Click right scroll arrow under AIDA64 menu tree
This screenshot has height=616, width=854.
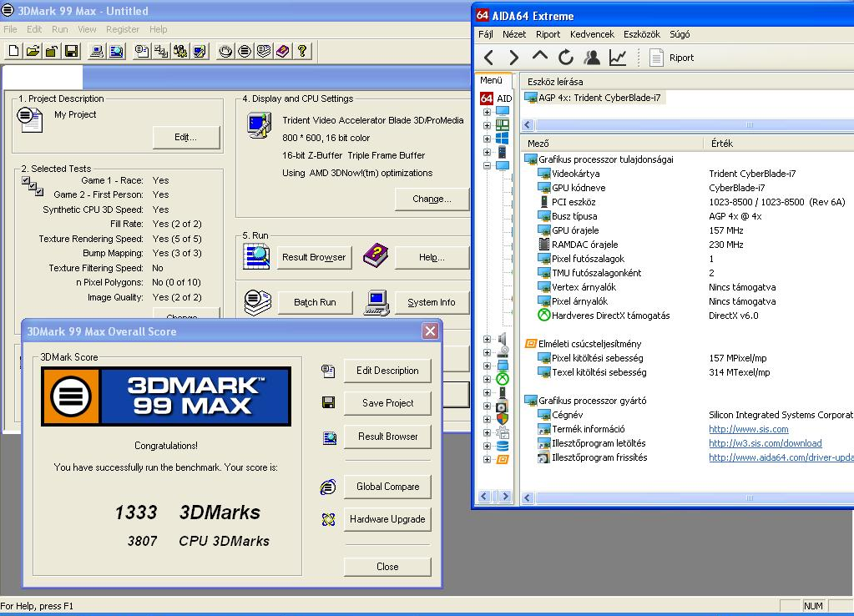pyautogui.click(x=505, y=496)
